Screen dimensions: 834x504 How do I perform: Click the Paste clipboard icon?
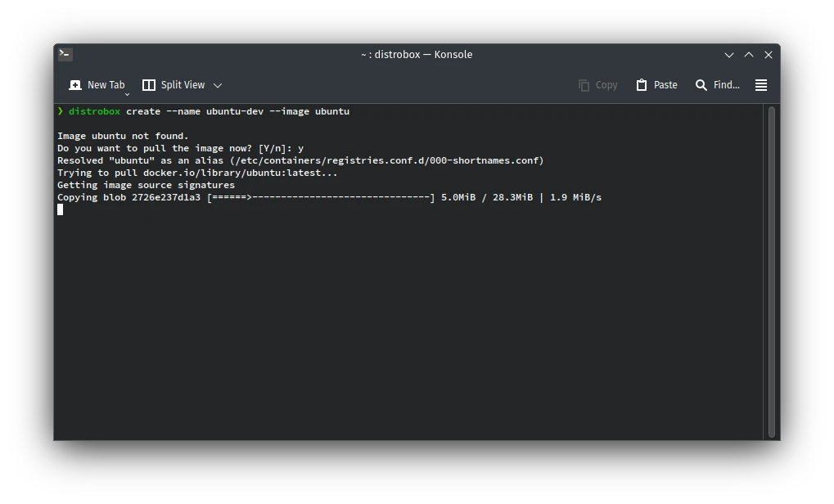pyautogui.click(x=642, y=85)
